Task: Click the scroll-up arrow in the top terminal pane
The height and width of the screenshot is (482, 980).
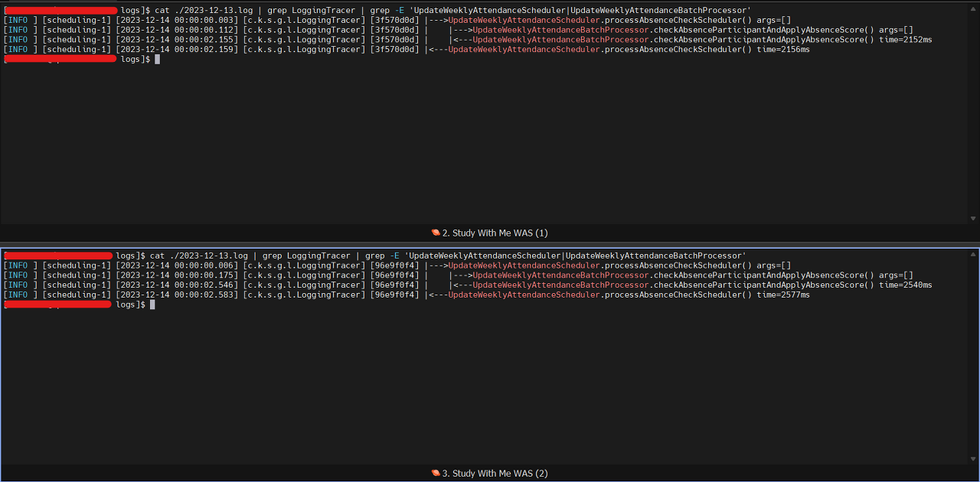Action: [973, 6]
